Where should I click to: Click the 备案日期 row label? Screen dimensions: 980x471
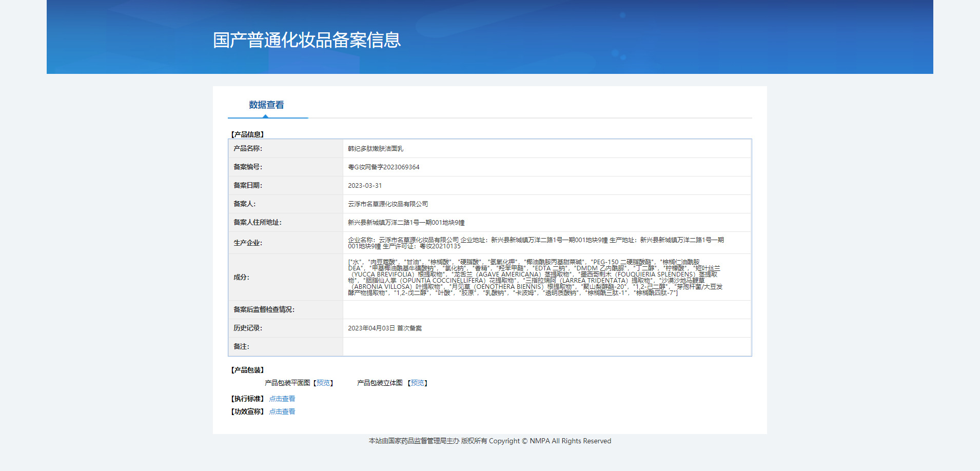tap(248, 186)
